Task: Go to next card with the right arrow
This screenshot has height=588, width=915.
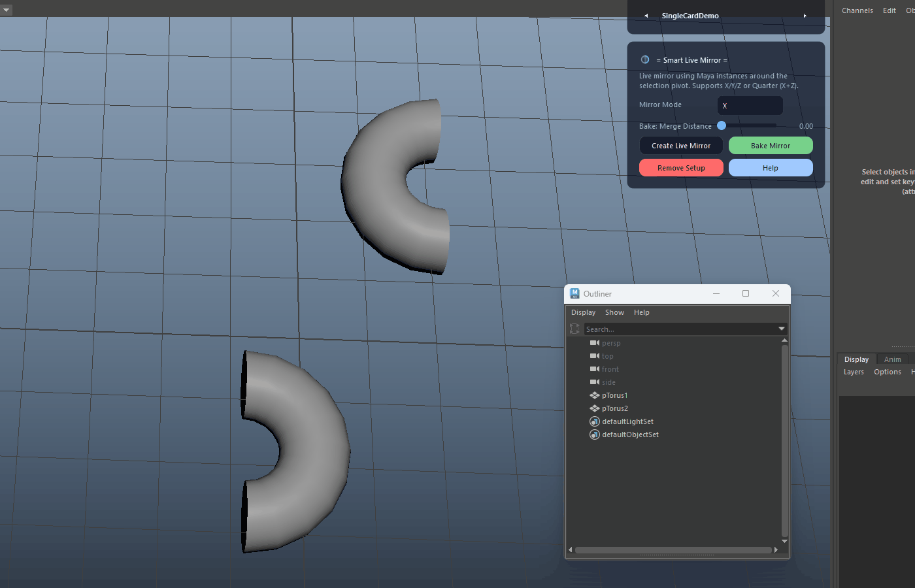Action: [805, 16]
